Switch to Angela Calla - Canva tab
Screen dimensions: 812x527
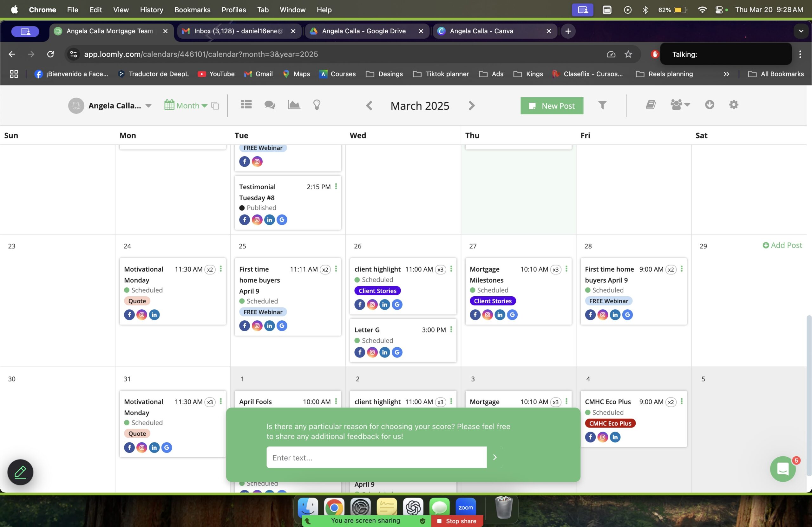481,31
